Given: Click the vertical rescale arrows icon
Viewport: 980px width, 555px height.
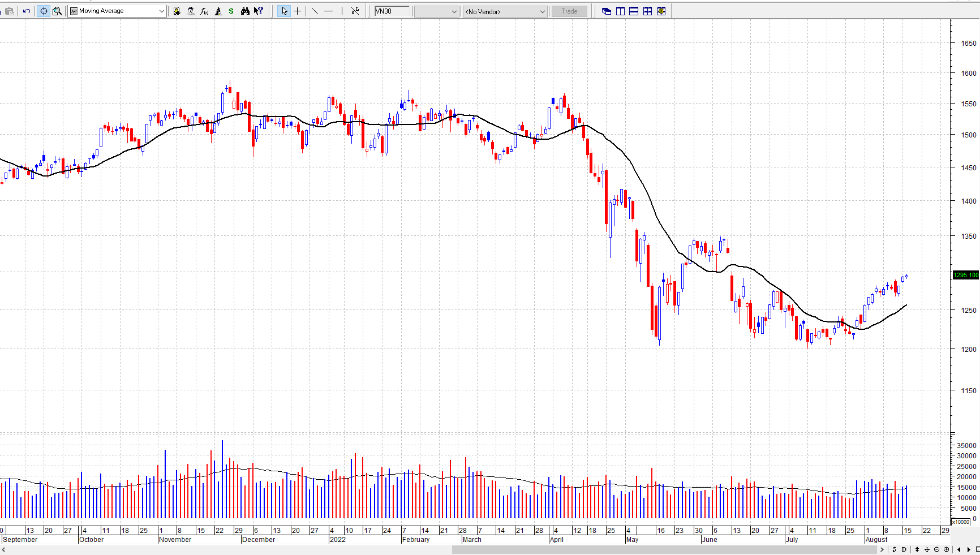Looking at the screenshot, I should tap(917, 549).
